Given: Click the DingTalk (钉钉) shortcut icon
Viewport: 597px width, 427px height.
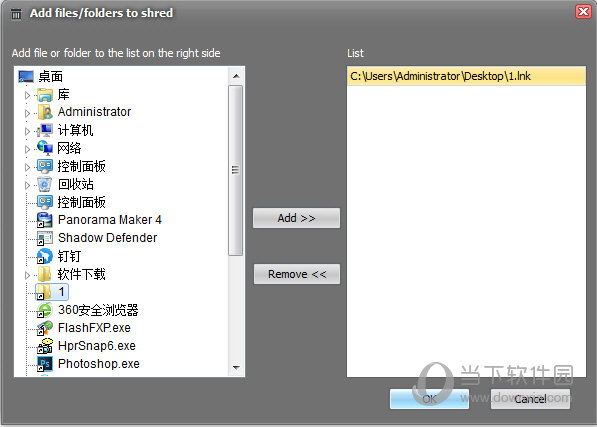Looking at the screenshot, I should (x=45, y=256).
